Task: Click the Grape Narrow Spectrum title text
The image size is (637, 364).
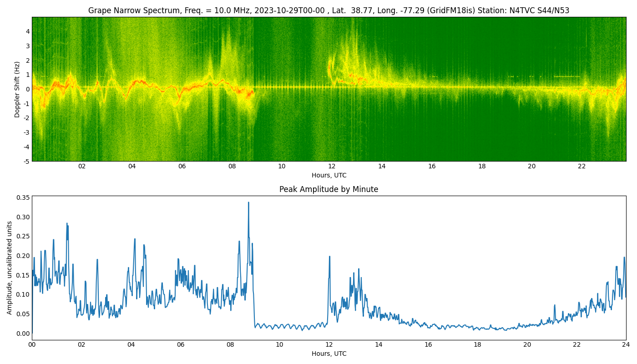Action: pos(329,10)
